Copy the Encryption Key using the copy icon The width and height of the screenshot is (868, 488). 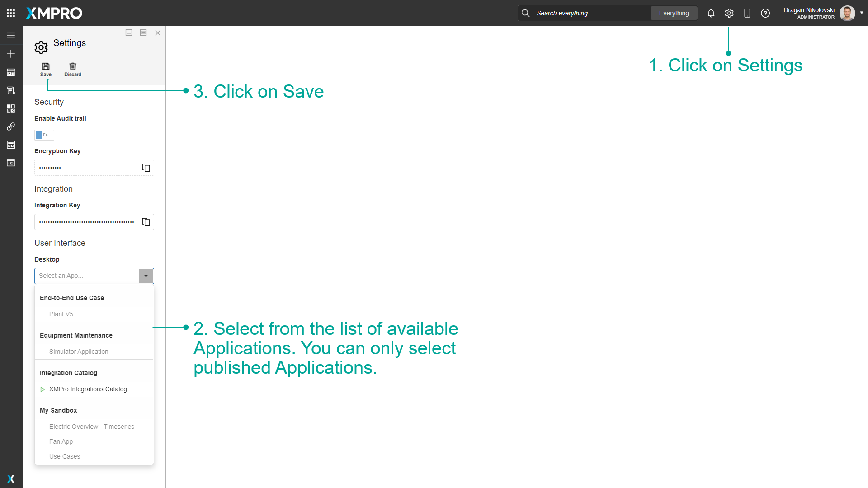(x=146, y=168)
